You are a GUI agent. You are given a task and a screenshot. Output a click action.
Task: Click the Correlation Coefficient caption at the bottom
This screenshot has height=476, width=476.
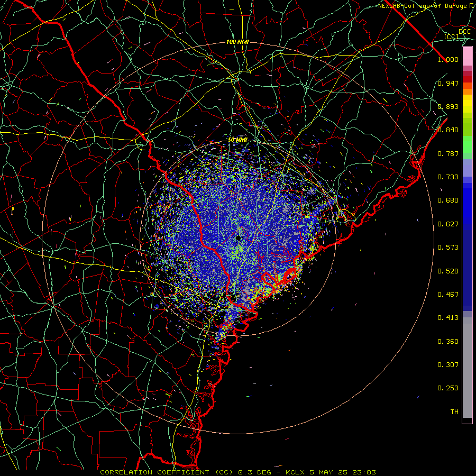pos(167,472)
